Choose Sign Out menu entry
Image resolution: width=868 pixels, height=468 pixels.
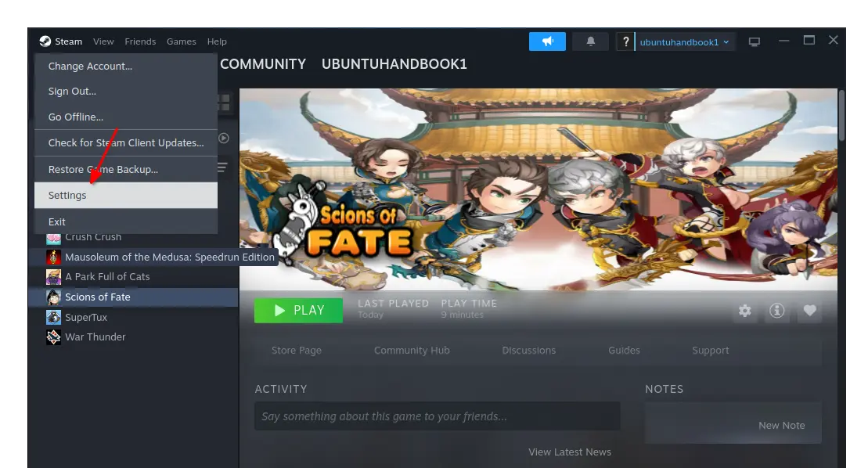[126, 92]
